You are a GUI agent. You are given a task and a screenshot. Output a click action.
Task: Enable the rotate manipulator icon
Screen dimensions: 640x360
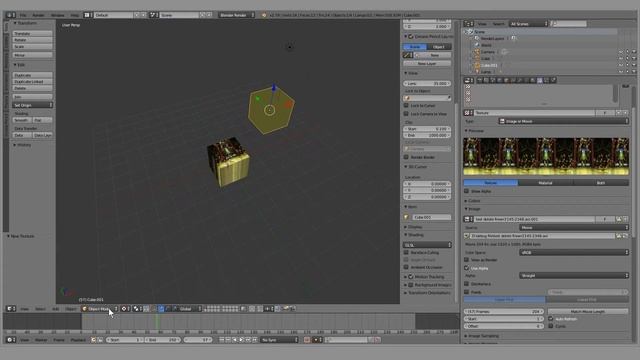tap(168, 309)
